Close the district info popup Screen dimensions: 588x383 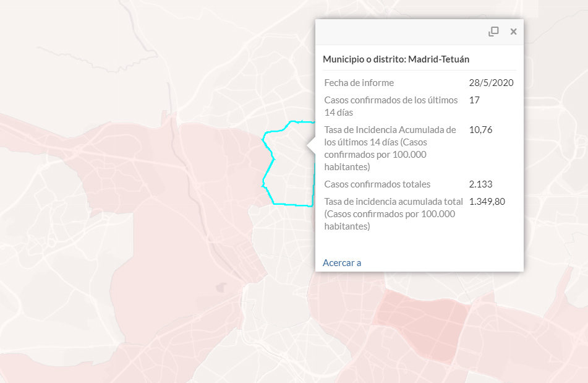coord(513,32)
